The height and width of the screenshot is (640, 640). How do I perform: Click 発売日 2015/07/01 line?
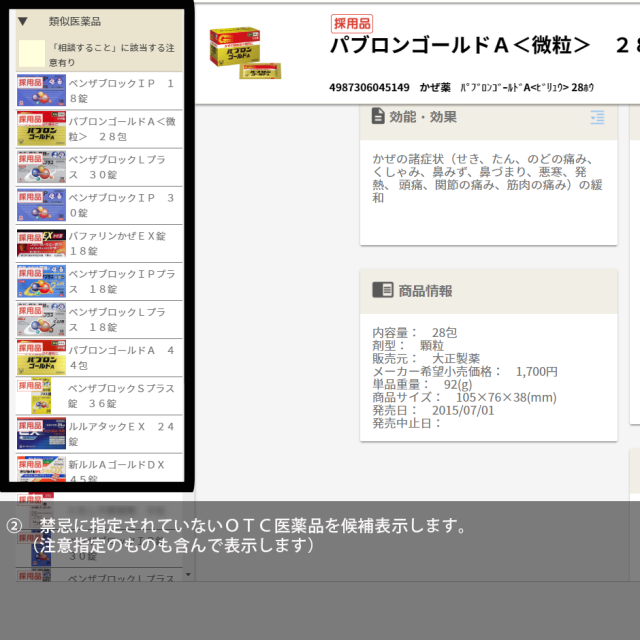click(x=433, y=410)
